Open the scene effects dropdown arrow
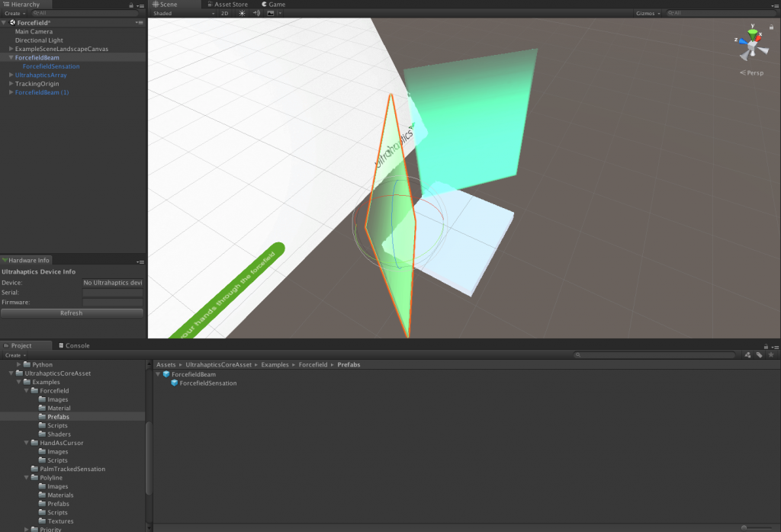This screenshot has height=532, width=781. click(280, 14)
